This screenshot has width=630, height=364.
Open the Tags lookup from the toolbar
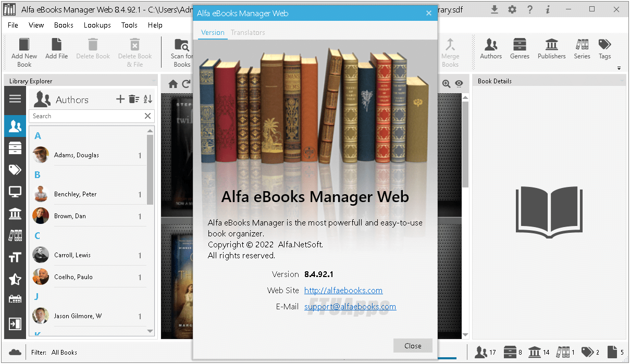604,45
